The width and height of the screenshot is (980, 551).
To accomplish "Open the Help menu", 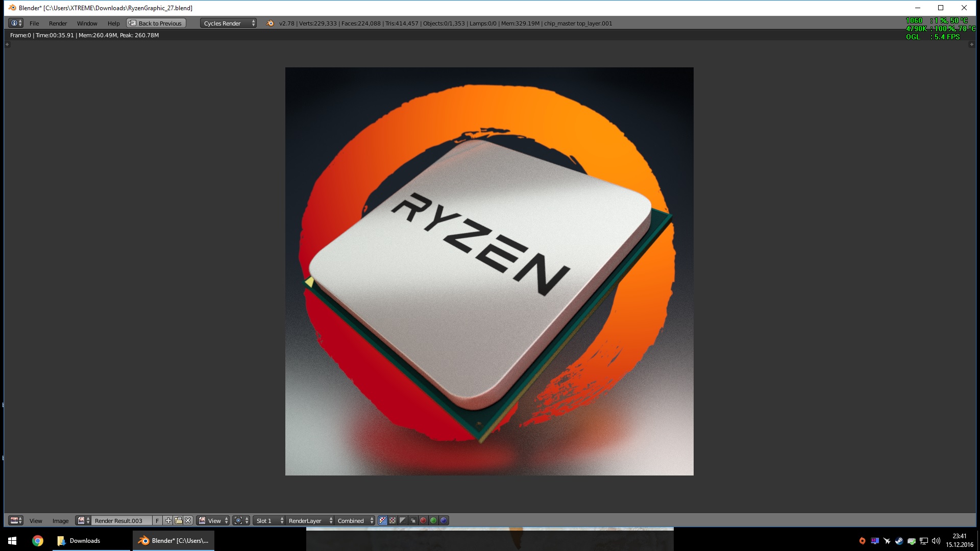I will click(x=114, y=23).
